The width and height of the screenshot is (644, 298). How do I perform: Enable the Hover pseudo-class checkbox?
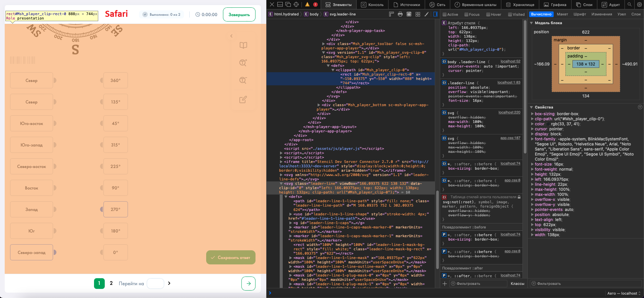tap(488, 14)
